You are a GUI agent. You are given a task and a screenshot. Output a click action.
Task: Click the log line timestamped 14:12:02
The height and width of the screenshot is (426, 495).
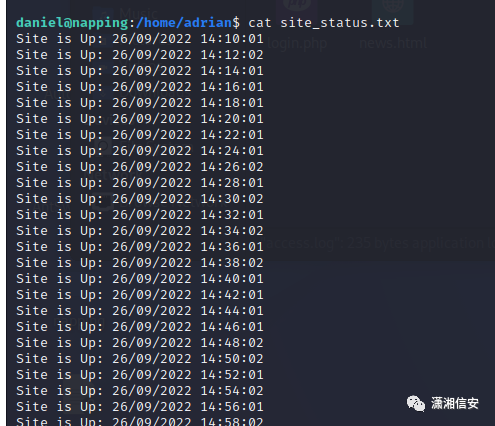coord(140,55)
